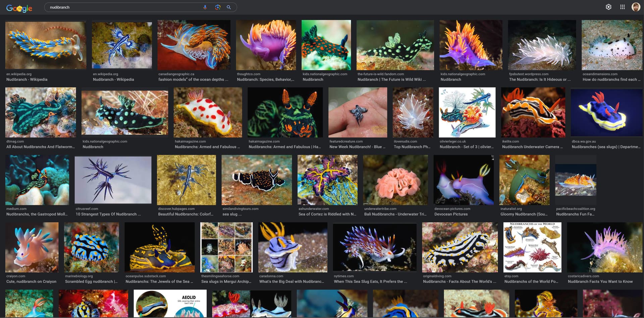Open Google Lens image search
Viewport: 644px width, 318px height.
[218, 7]
